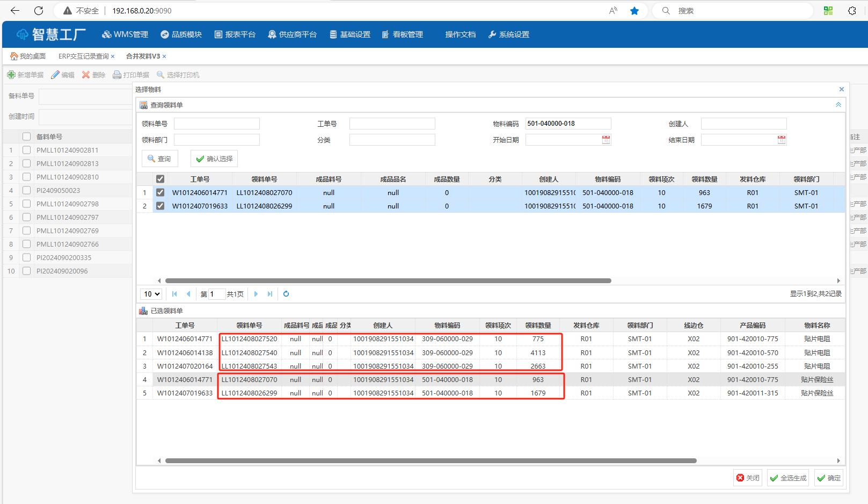Uncheck row with work order W1012406014771

point(160,192)
